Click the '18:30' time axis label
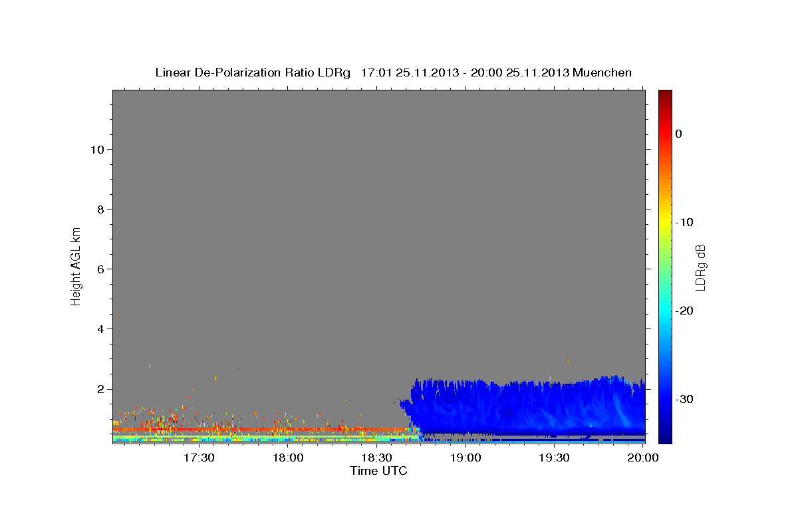The image size is (798, 532). (x=376, y=458)
